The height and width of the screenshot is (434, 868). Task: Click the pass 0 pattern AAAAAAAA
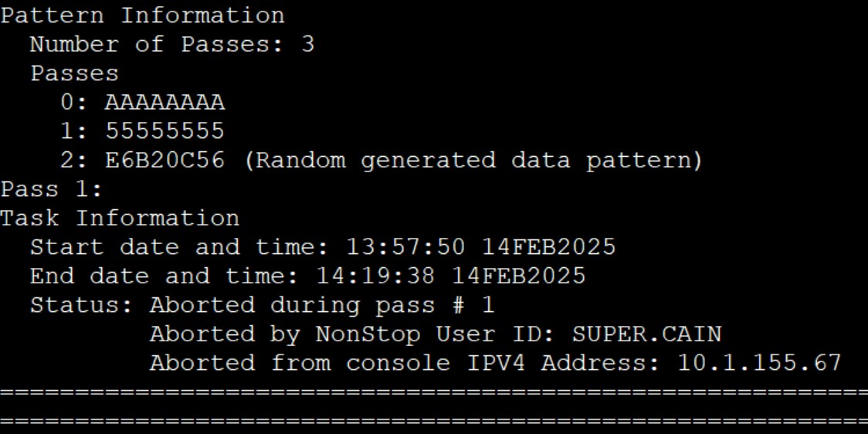165,103
